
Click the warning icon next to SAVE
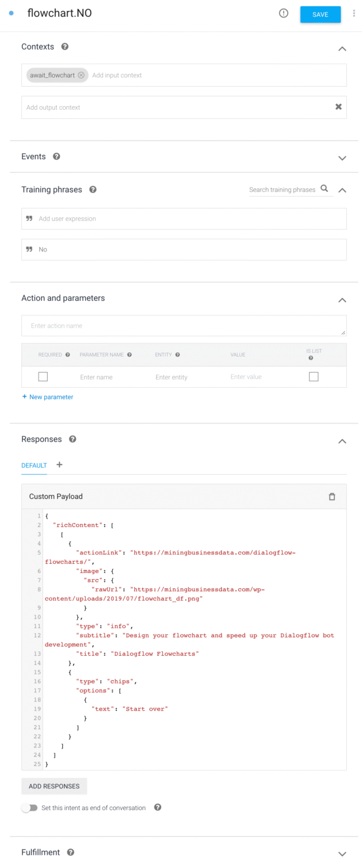[284, 13]
